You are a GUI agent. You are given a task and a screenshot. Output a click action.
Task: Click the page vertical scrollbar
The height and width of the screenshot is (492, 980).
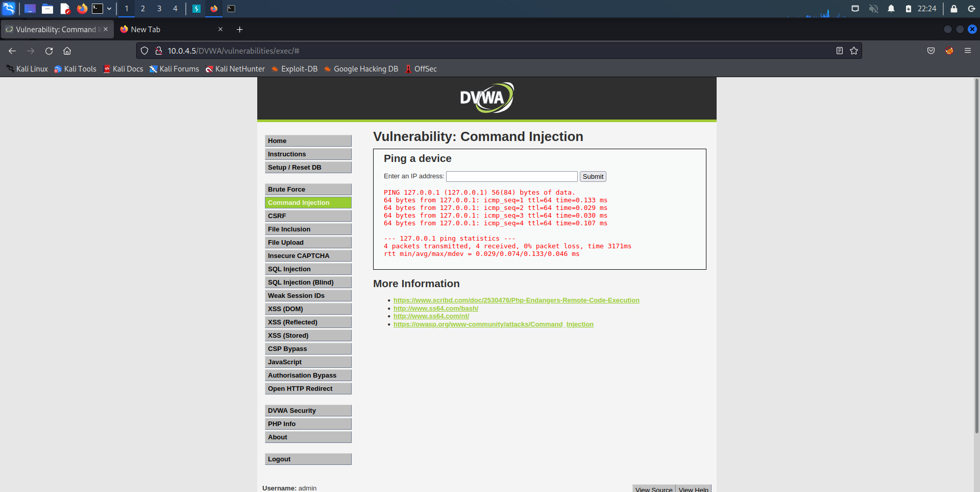[x=976, y=255]
